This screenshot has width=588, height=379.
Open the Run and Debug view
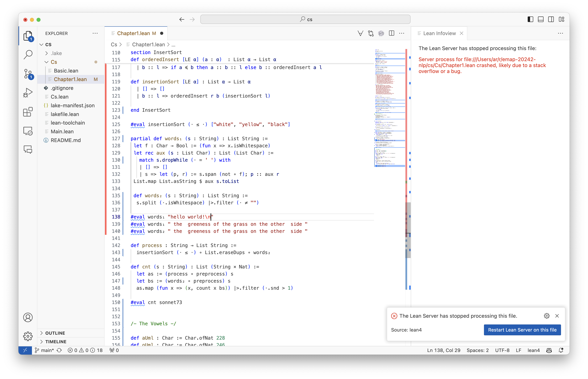click(28, 93)
